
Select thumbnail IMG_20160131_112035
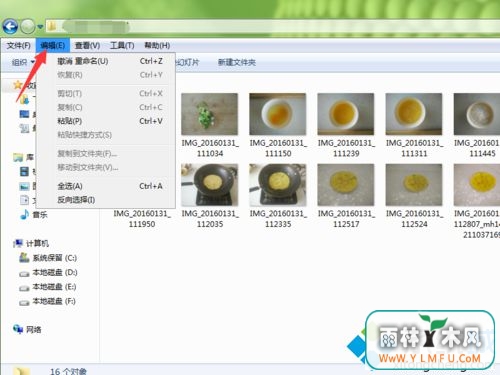(x=210, y=185)
